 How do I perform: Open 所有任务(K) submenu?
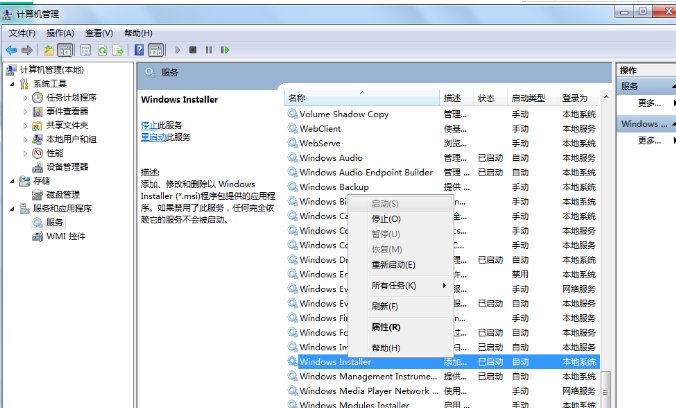(401, 286)
